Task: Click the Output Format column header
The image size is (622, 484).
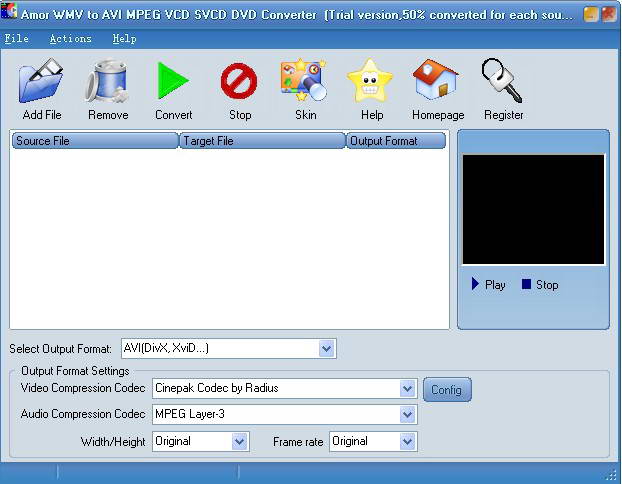Action: [x=396, y=141]
